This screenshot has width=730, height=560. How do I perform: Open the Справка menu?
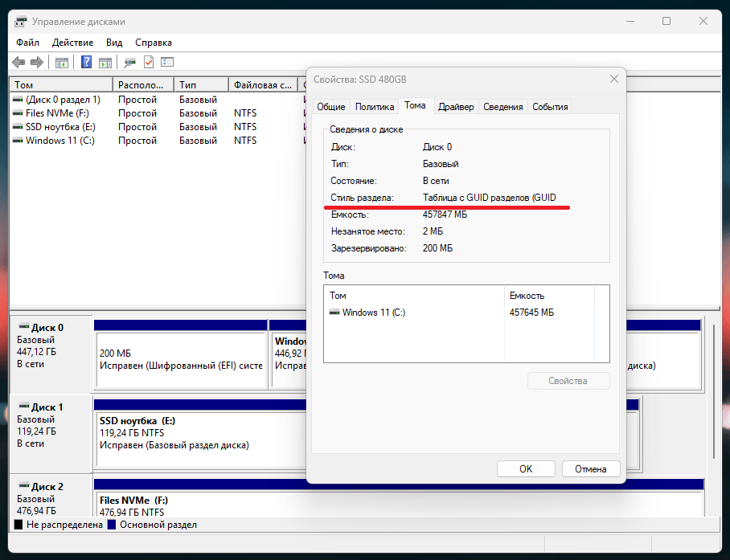pos(154,43)
